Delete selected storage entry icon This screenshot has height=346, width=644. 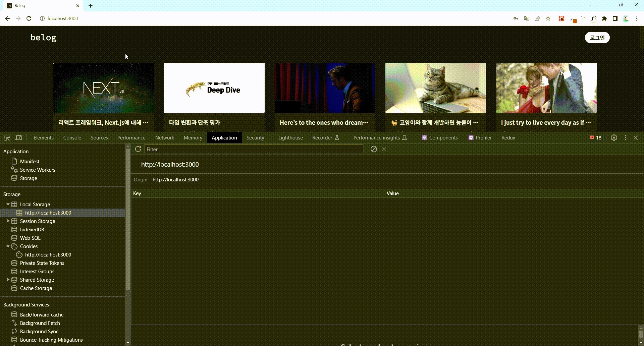384,149
